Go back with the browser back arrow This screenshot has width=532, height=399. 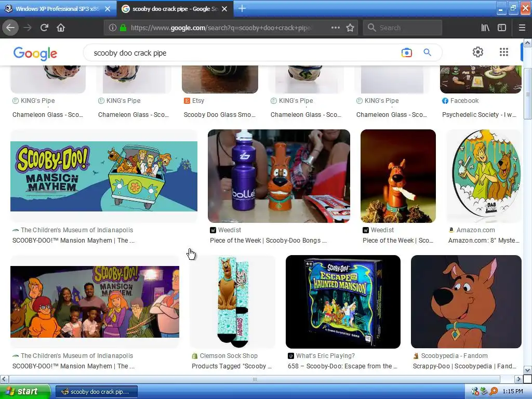pyautogui.click(x=10, y=28)
